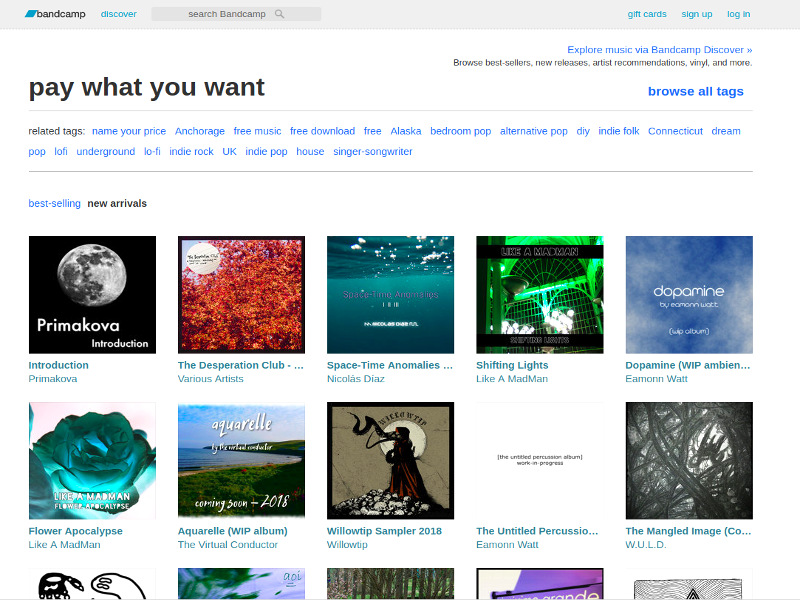Open browse all tags
Viewport: 800px width, 600px height.
pyautogui.click(x=695, y=91)
